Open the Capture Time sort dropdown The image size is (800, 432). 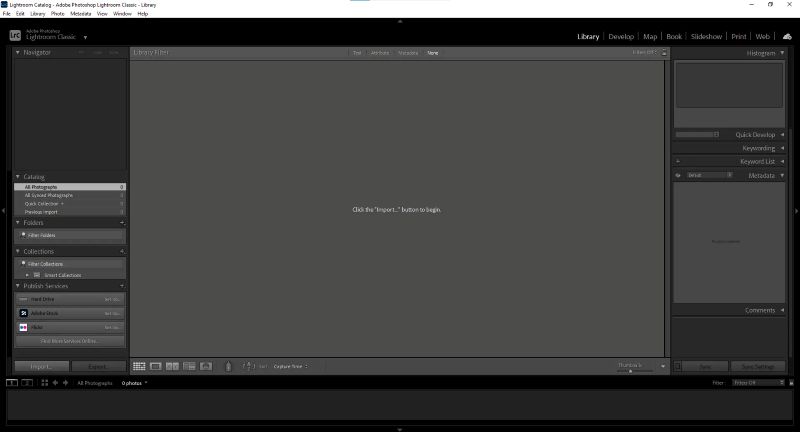(291, 367)
